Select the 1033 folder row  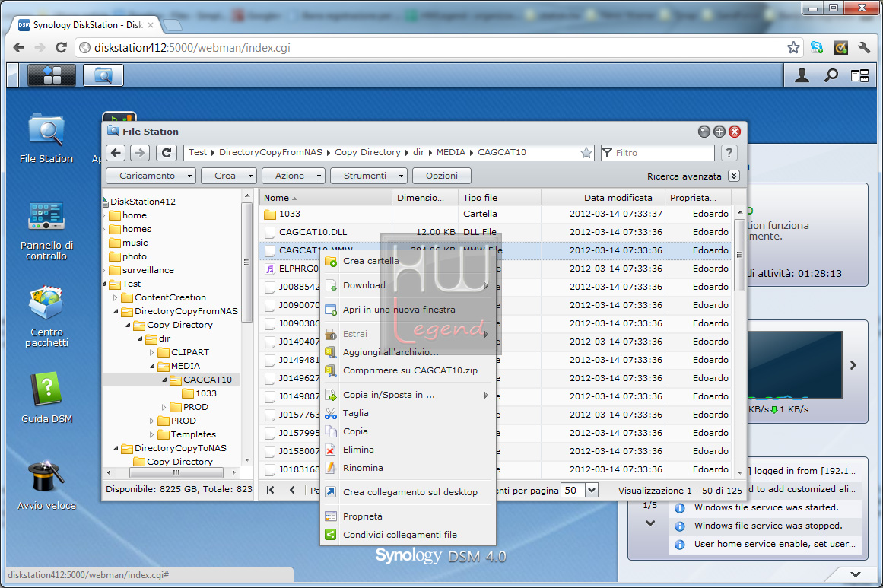point(496,214)
